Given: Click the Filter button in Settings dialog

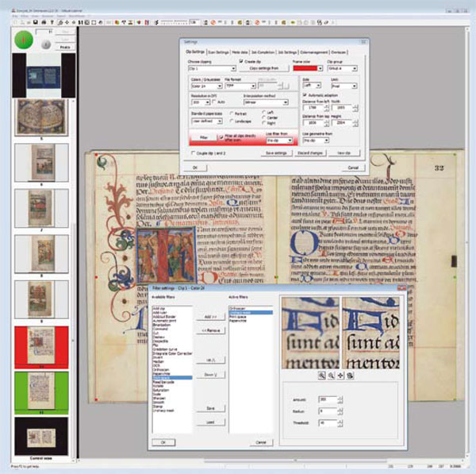Looking at the screenshot, I should [x=204, y=137].
